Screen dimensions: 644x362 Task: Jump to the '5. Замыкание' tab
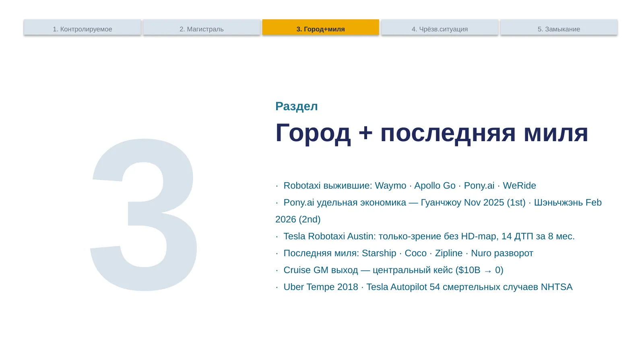pyautogui.click(x=559, y=27)
